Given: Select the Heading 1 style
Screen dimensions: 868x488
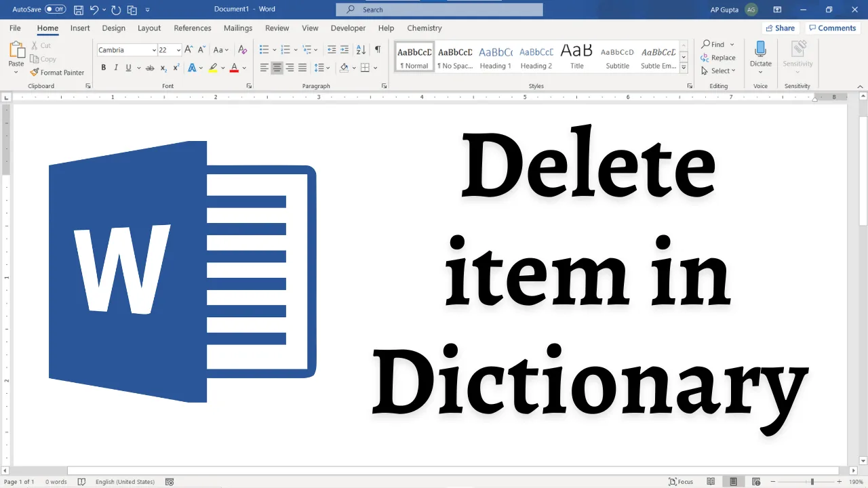Looking at the screenshot, I should point(496,57).
